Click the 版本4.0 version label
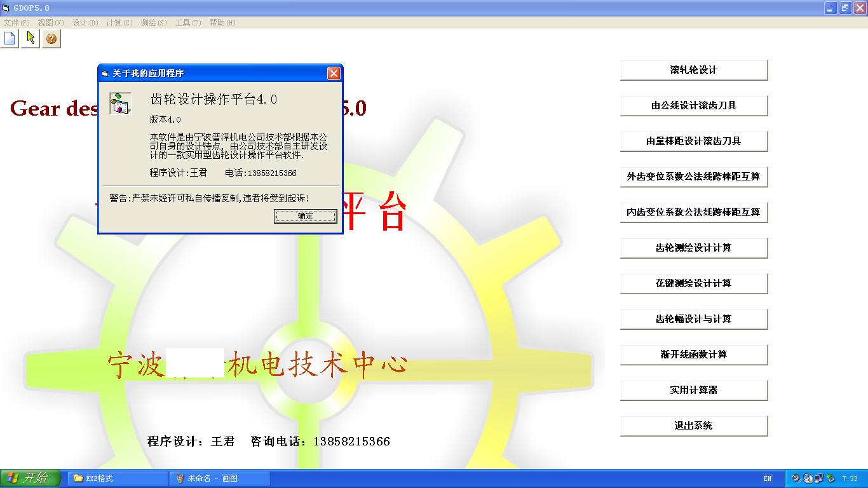 point(165,119)
